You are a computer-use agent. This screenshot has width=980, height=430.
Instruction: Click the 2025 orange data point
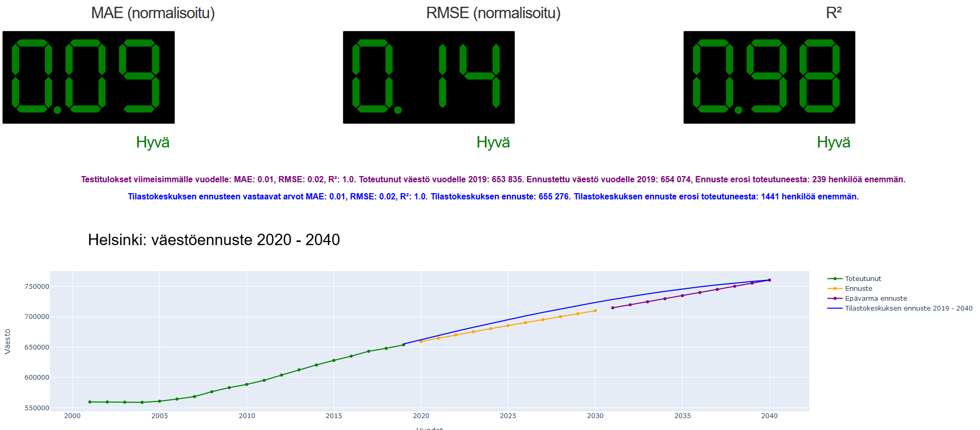[508, 326]
